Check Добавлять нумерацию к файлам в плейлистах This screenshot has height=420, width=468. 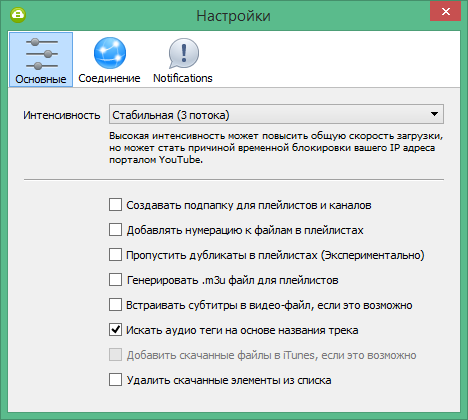tap(115, 230)
